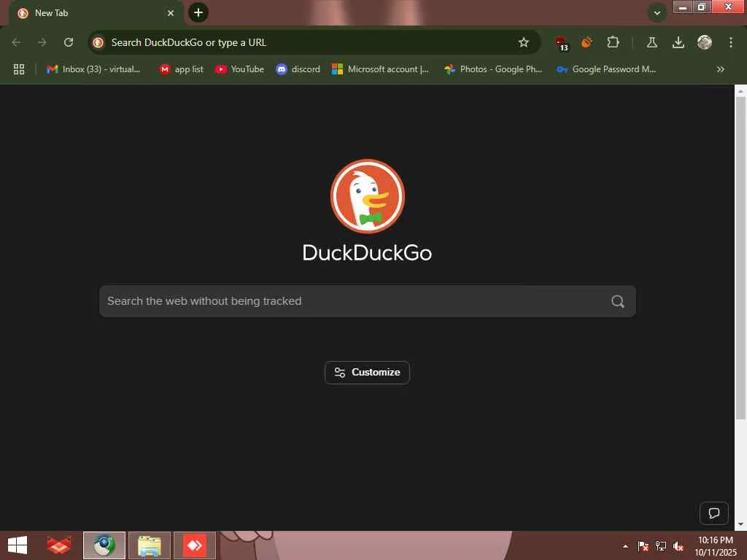Open the YouTube bookmark

coord(239,69)
